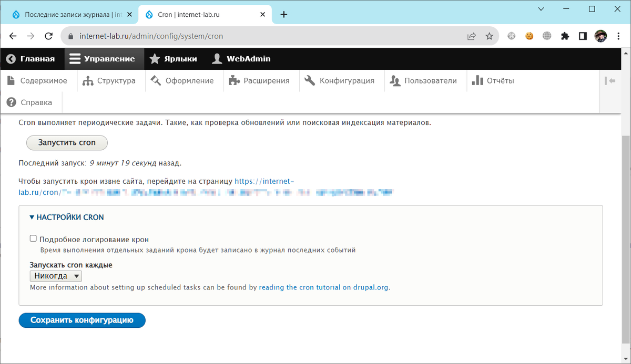The width and height of the screenshot is (631, 364).
Task: Click the star icon next to Ярлыки
Action: 155,59
